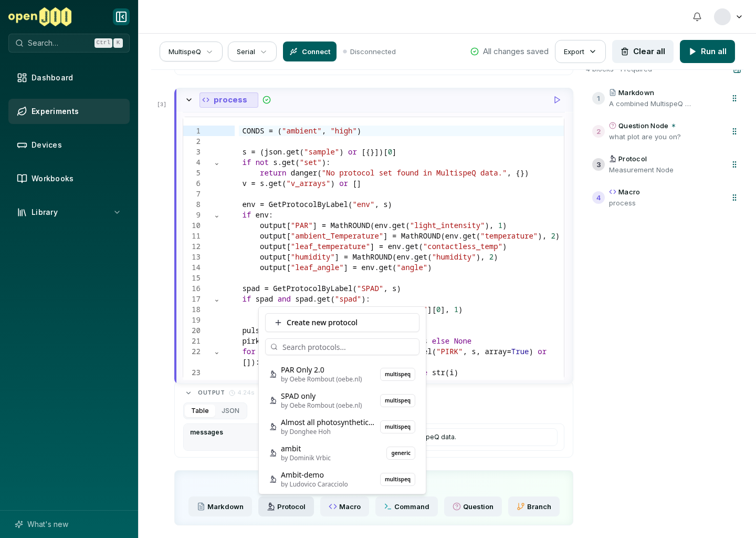Collapse the sidebar with the panel icon
756x538 pixels.
click(121, 17)
